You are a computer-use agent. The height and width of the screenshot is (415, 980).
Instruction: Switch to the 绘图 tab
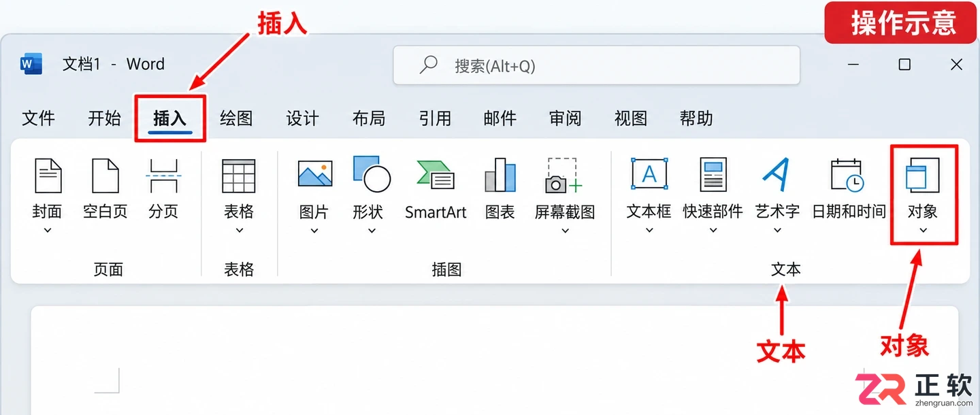[236, 118]
